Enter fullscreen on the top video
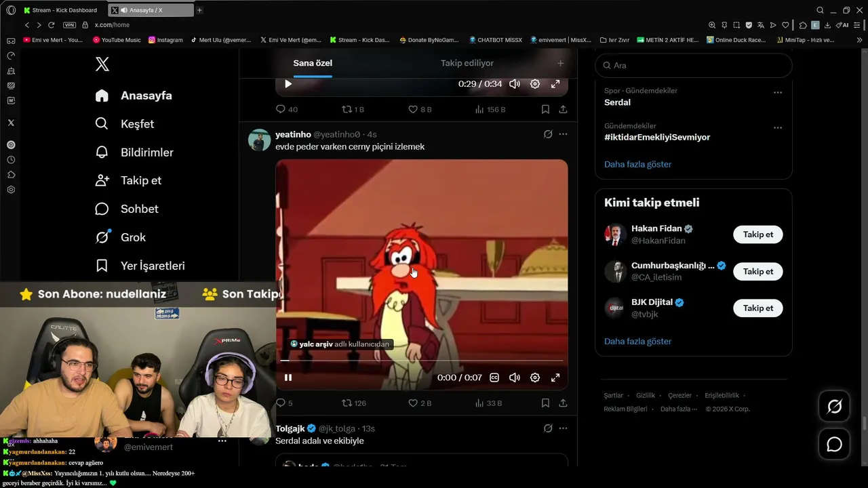Viewport: 868px width, 488px height. (555, 84)
